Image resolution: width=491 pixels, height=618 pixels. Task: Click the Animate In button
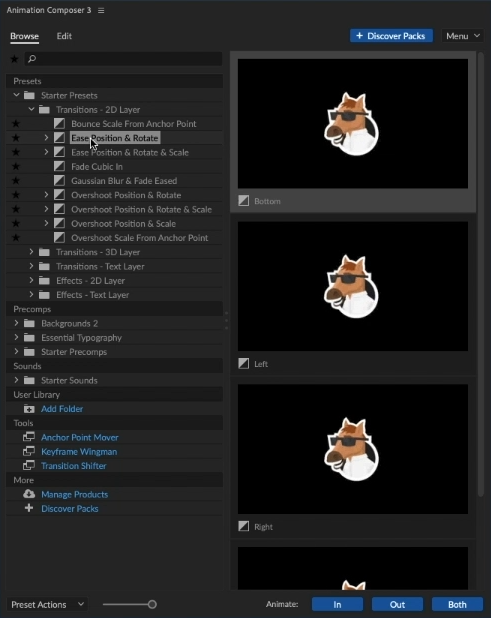[337, 604]
